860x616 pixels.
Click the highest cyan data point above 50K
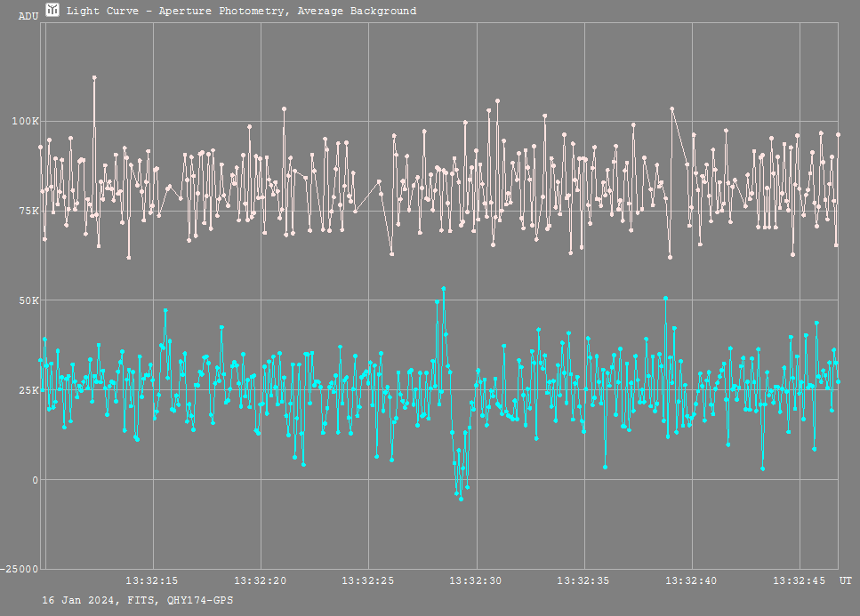443,288
